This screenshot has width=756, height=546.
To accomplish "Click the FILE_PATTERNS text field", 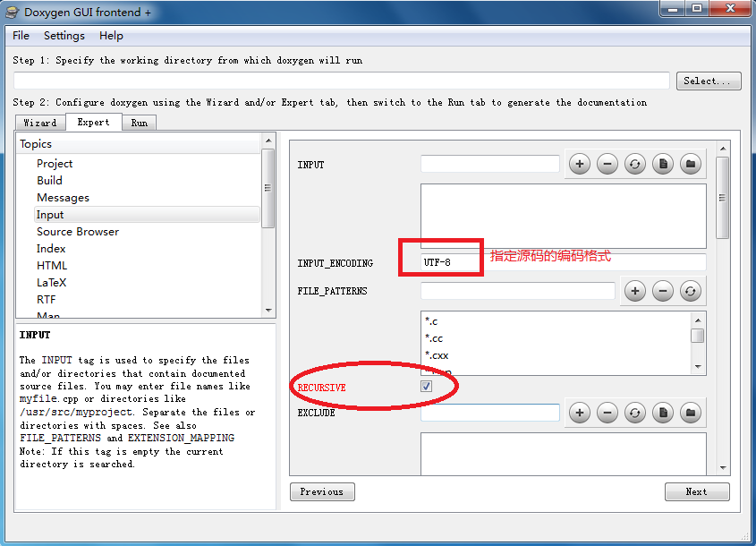I will point(518,291).
